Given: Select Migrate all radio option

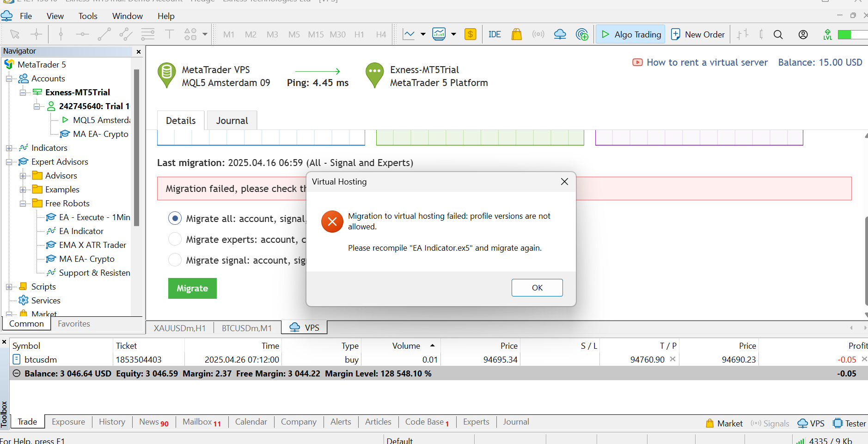Looking at the screenshot, I should [x=175, y=218].
